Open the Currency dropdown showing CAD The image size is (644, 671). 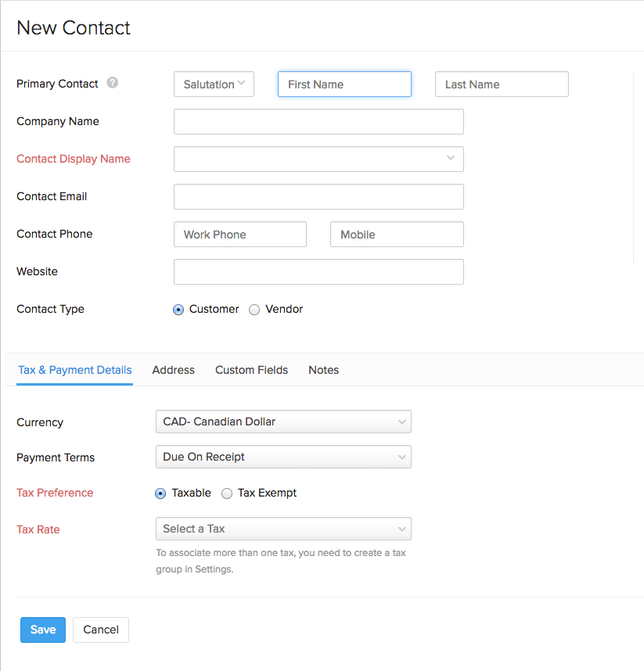coord(283,421)
